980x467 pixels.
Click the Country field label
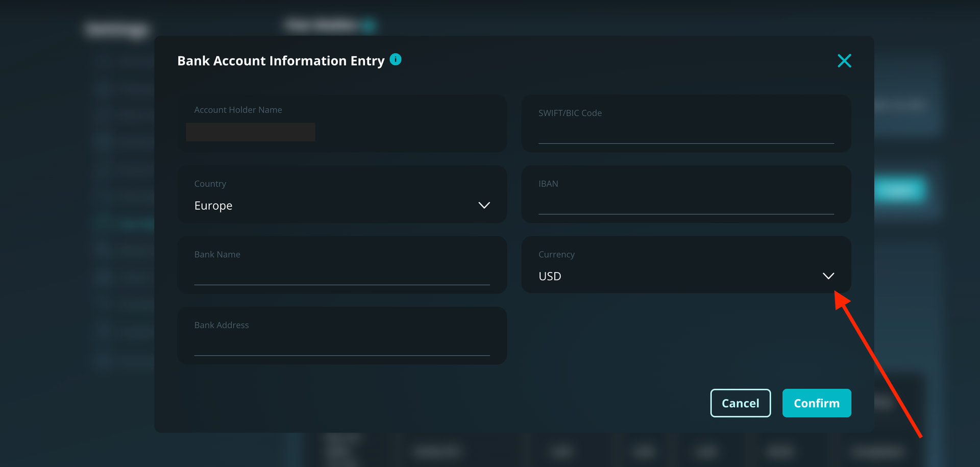(210, 184)
